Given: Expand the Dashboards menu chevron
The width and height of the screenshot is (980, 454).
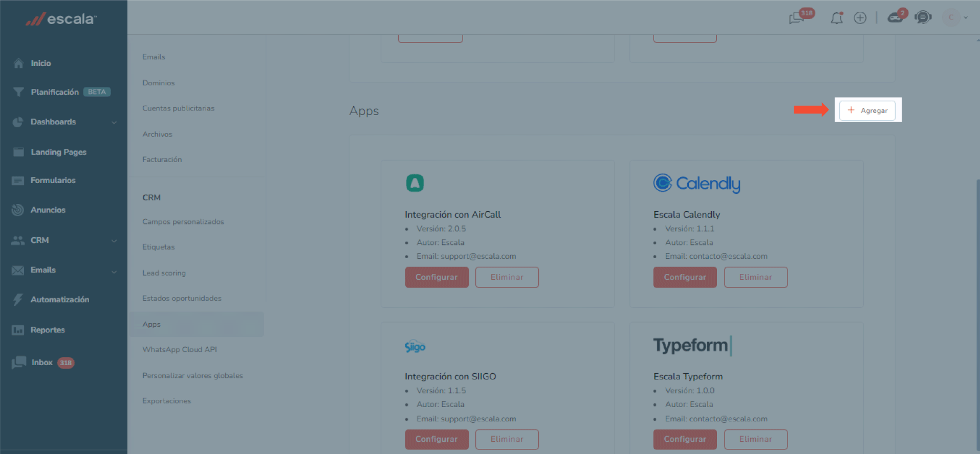Looking at the screenshot, I should coord(114,122).
